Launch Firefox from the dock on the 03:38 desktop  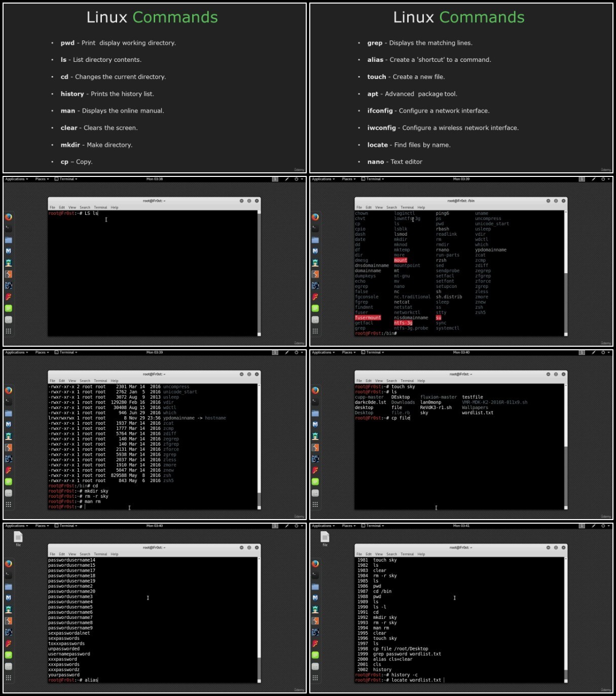coord(9,217)
